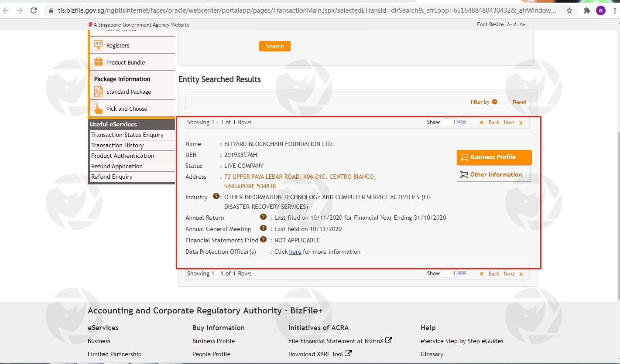Click the Business Profile button

tap(494, 157)
